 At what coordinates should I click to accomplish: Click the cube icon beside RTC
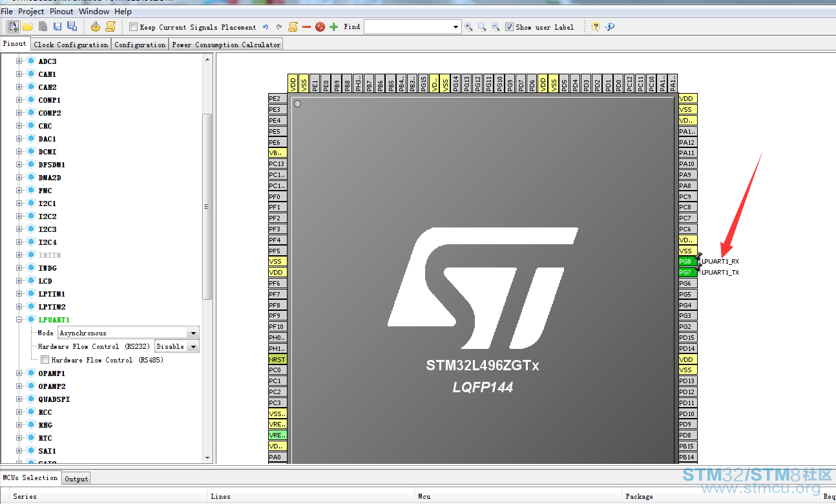pos(31,438)
